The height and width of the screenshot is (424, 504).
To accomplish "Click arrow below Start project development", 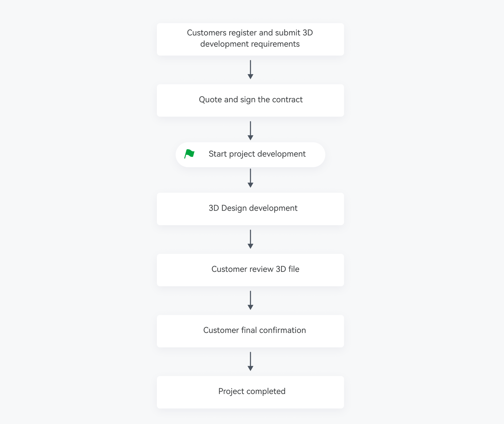I will (250, 178).
